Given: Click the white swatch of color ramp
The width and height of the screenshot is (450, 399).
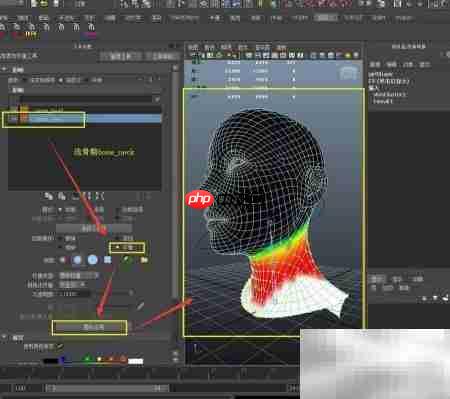Looking at the screenshot, I should (x=136, y=361).
